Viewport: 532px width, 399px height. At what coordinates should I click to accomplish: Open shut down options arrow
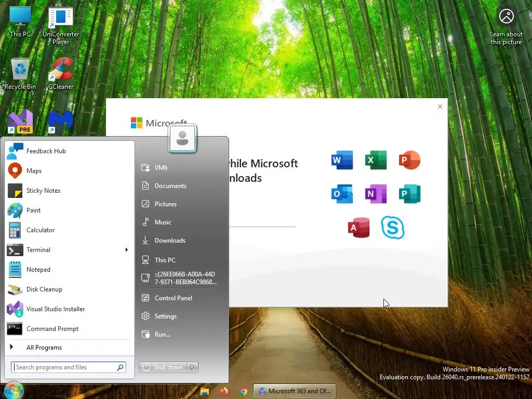[x=192, y=367]
